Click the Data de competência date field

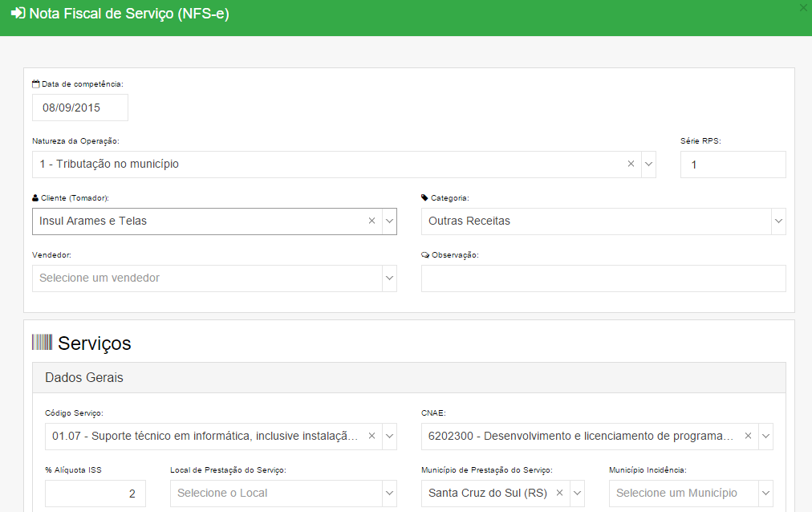coord(80,108)
